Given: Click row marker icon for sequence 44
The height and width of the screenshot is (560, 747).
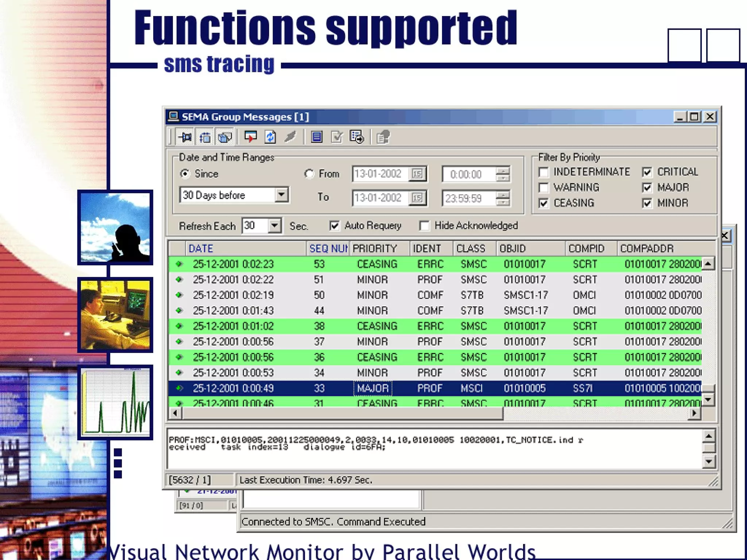Looking at the screenshot, I should [179, 310].
